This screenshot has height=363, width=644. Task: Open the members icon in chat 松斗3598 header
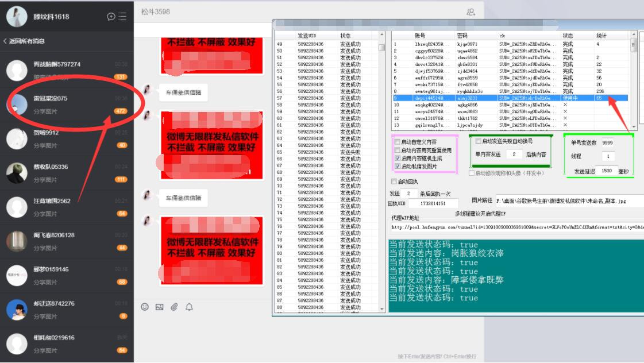tap(471, 12)
